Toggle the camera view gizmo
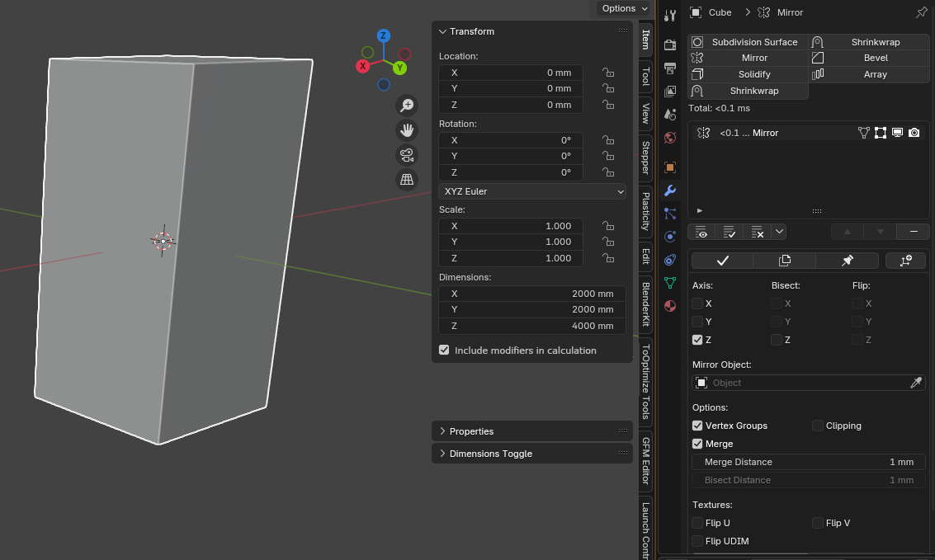The height and width of the screenshot is (560, 935). pos(408,155)
